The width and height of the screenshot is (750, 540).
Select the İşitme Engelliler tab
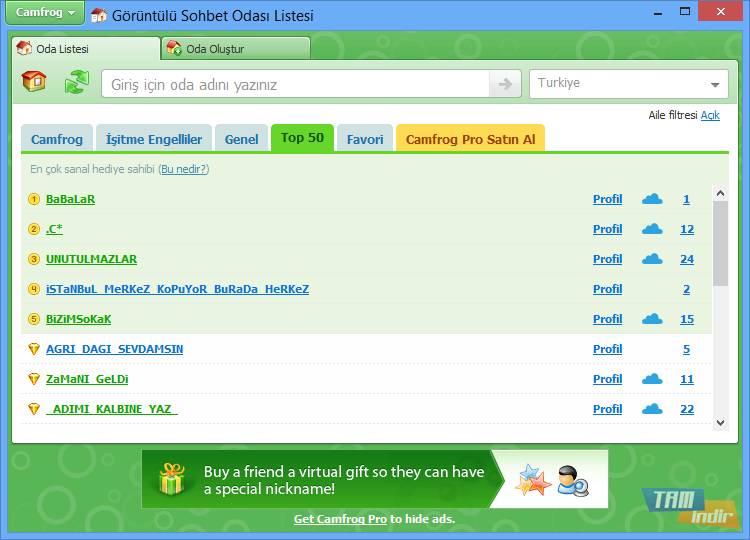(x=154, y=139)
